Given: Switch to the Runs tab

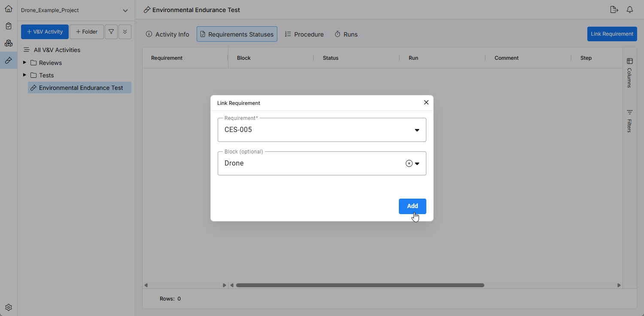Looking at the screenshot, I should pos(346,34).
